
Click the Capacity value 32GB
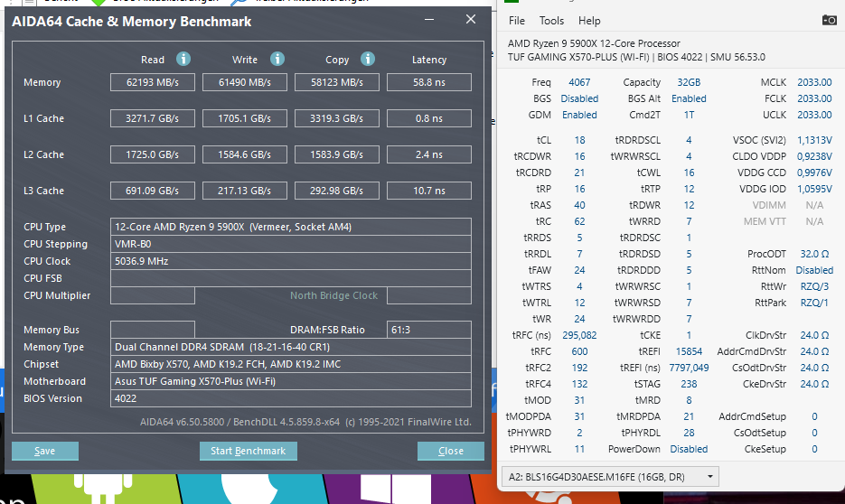(x=689, y=82)
